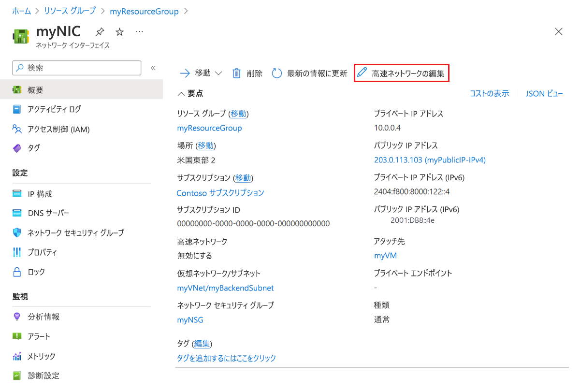
Task: Select the accelerated networking edit pencil icon
Action: pos(362,73)
